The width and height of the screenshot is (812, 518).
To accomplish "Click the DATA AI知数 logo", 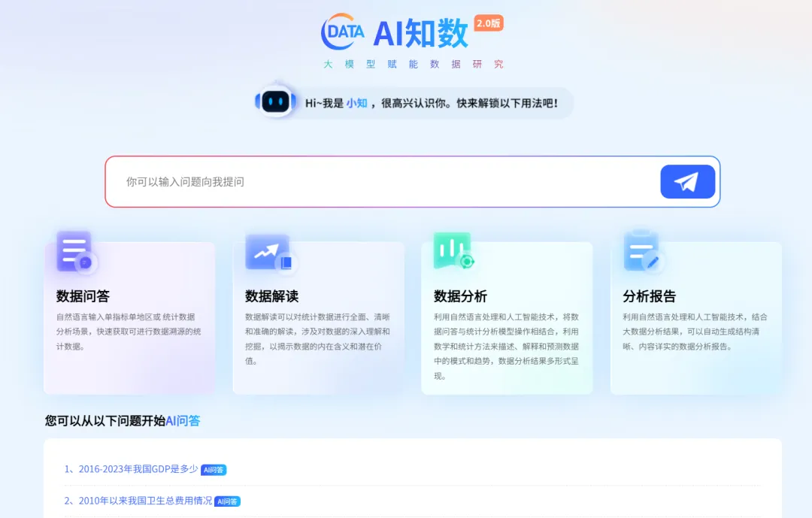I will (x=395, y=32).
